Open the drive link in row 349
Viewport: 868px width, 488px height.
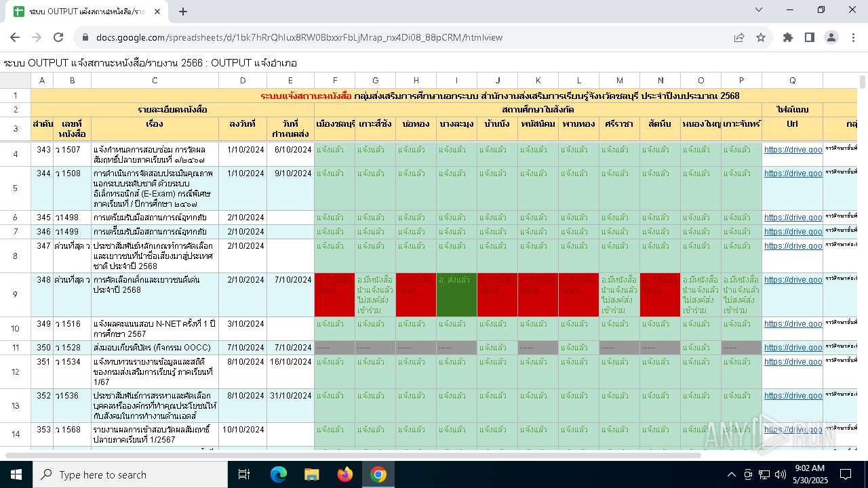point(793,324)
